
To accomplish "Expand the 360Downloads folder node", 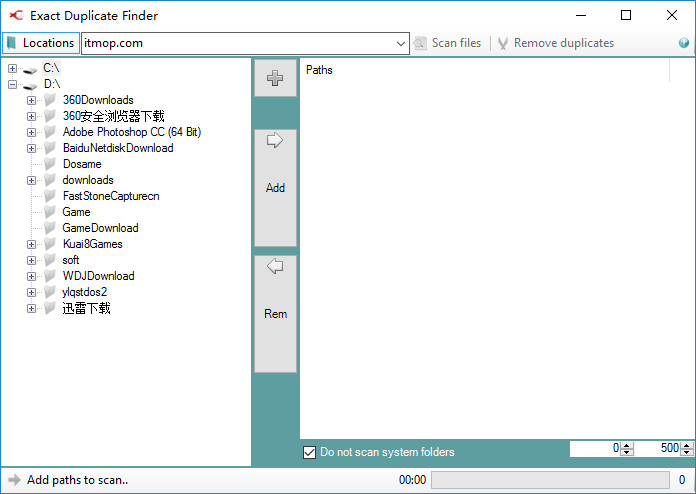I will coord(31,100).
